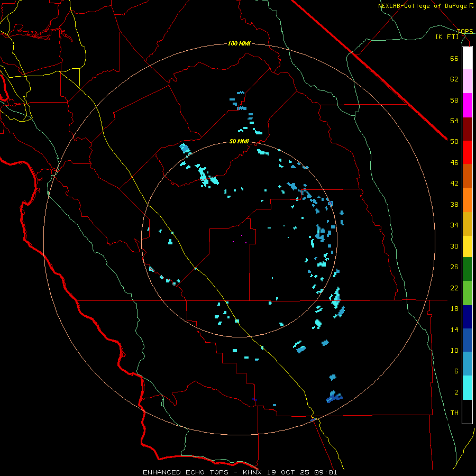
Task: Click the '42' legend value
Action: click(x=454, y=184)
